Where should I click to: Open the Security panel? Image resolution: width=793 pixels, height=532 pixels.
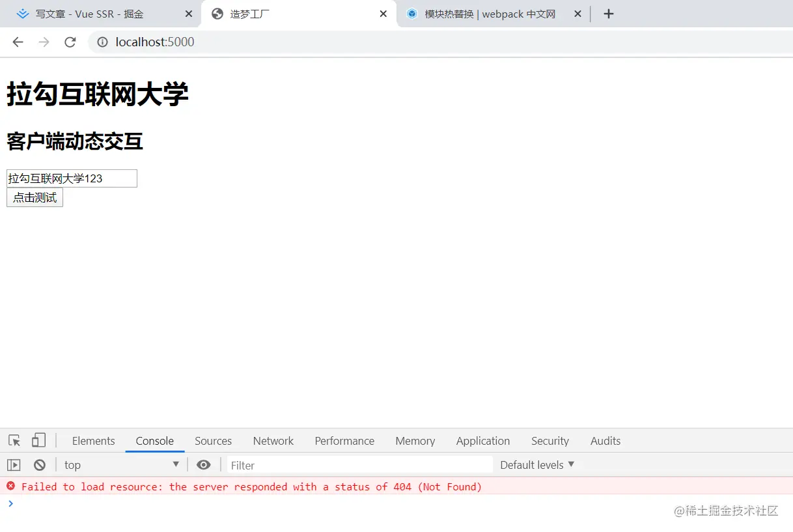pos(550,441)
